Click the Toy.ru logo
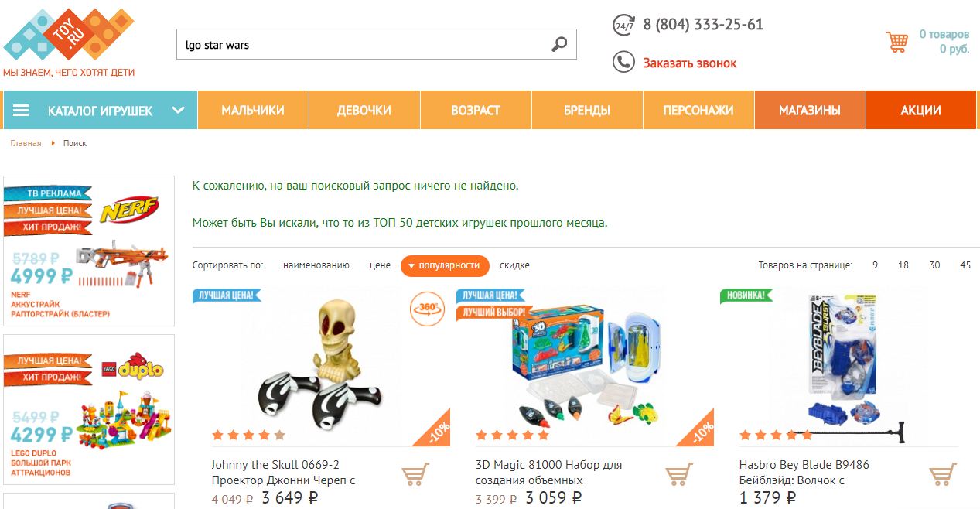Viewport: 980px width, 509px height. pyautogui.click(x=69, y=41)
